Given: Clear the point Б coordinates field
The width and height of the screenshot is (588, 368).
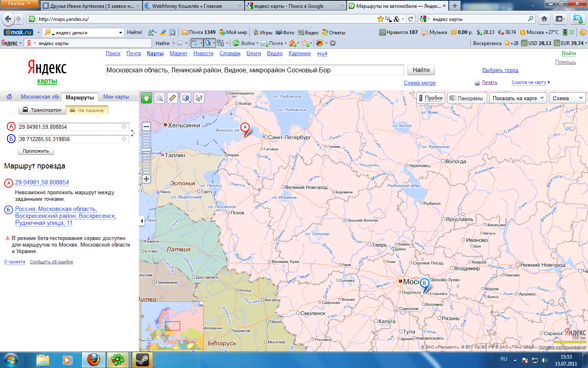Looking at the screenshot, I should point(124,139).
